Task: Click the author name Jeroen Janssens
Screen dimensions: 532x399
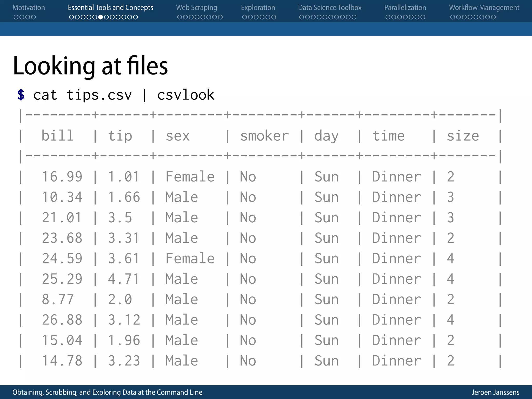Action: click(x=496, y=393)
